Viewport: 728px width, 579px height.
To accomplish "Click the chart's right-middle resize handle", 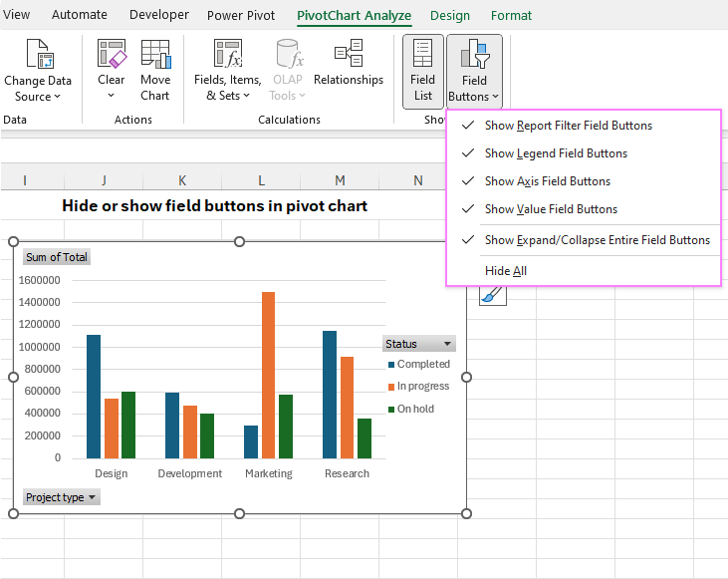I will click(466, 378).
